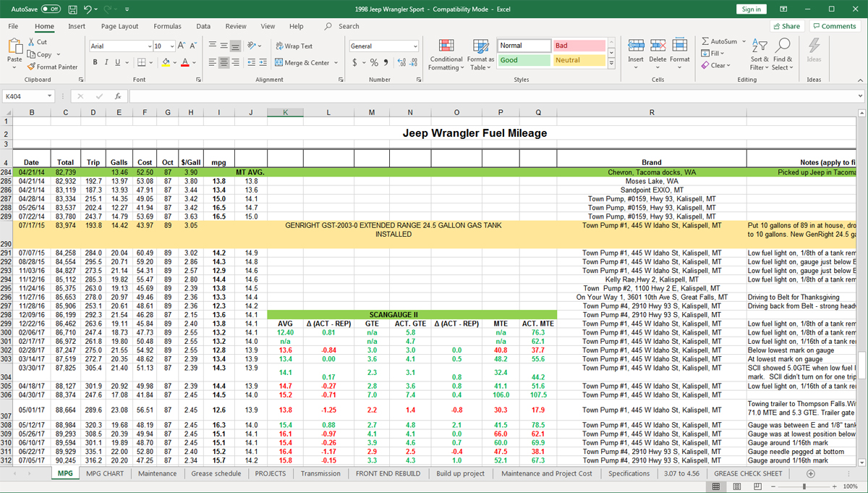Open the FRONT END REBUILD sheet tab
The width and height of the screenshot is (868, 493).
click(x=388, y=473)
